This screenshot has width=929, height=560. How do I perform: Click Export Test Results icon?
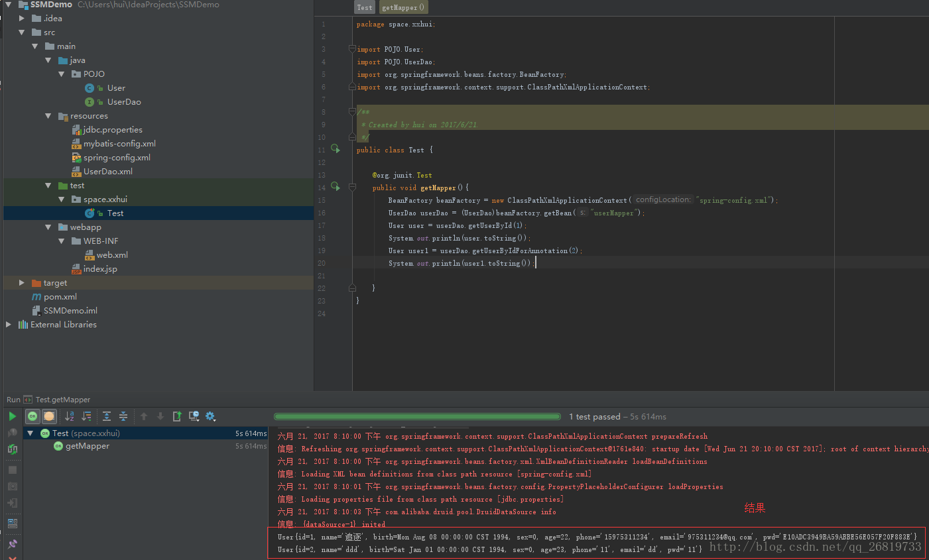pyautogui.click(x=177, y=416)
